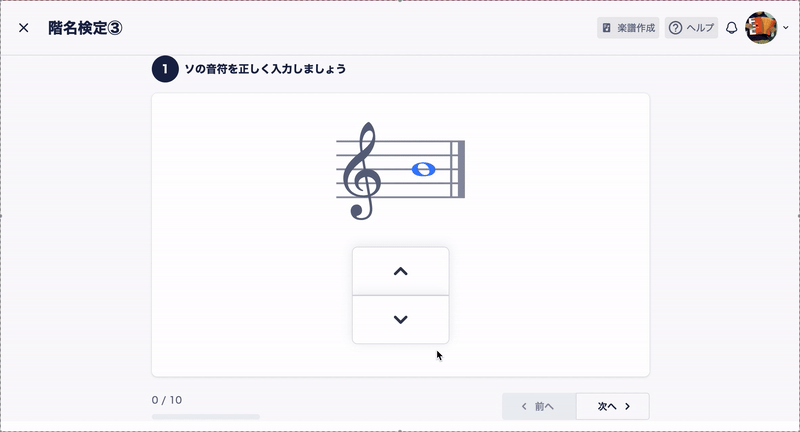Go back with the 前へ button
Image resolution: width=800 pixels, height=432 pixels.
point(539,406)
